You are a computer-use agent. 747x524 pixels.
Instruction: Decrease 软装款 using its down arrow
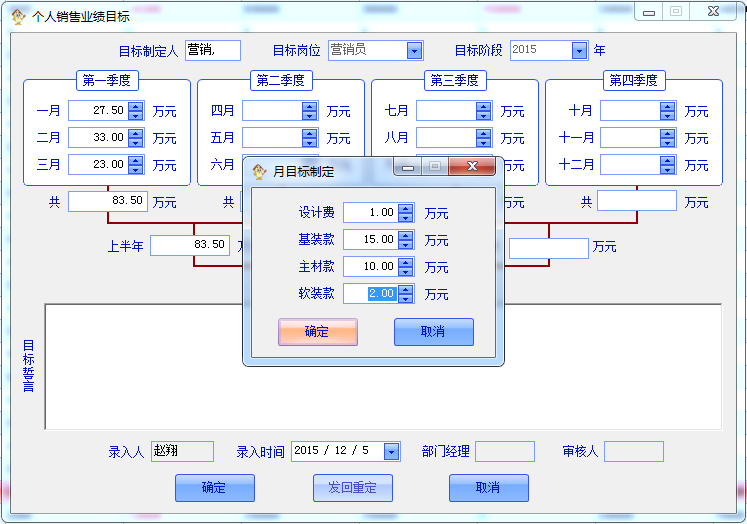[405, 298]
